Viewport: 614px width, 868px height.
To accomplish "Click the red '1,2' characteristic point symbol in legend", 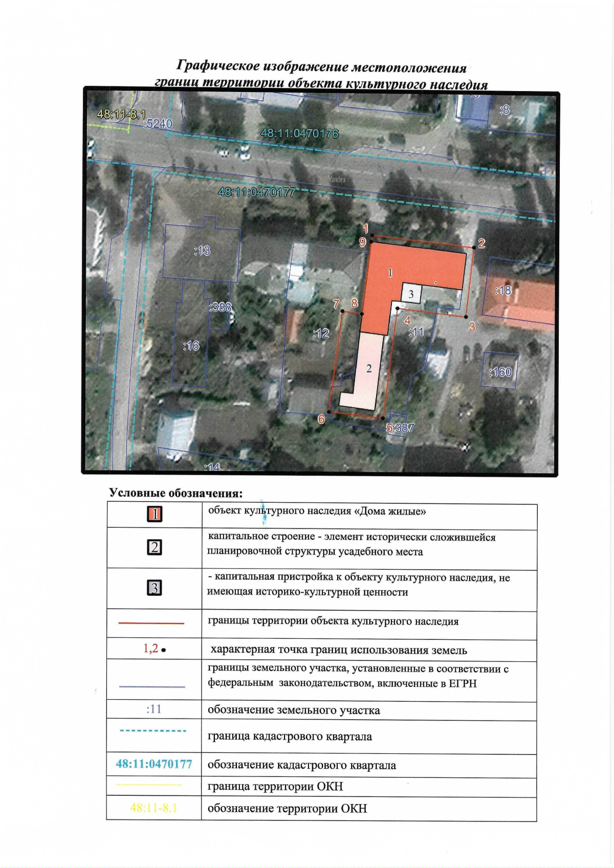I will point(155,649).
